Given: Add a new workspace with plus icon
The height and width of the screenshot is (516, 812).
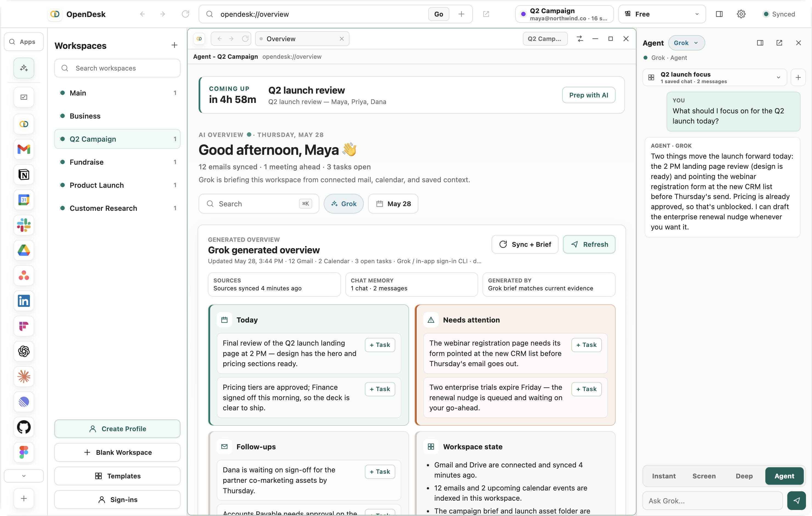Looking at the screenshot, I should [x=174, y=45].
